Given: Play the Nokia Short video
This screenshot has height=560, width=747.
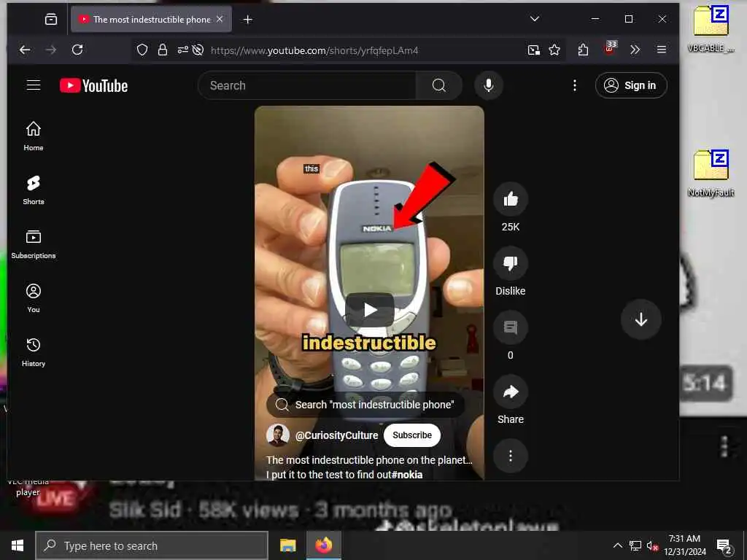Looking at the screenshot, I should (370, 310).
